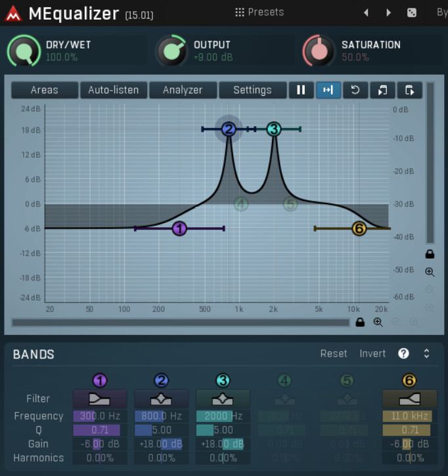Open band 1 low-shelf filter selector
Screen dimensions: 448x476
pos(100,399)
